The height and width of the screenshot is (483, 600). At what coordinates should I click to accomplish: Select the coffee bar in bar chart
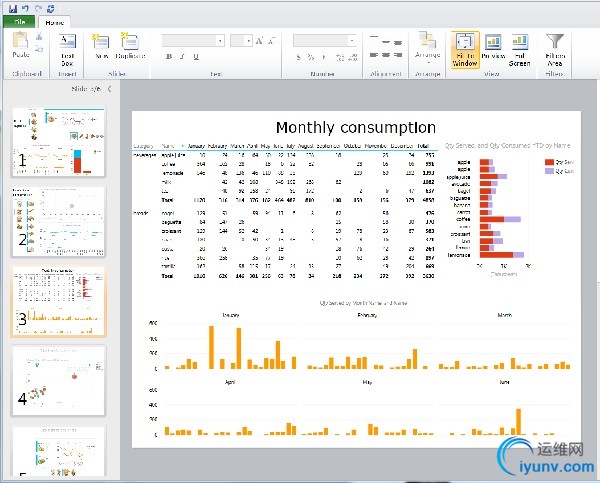[500, 219]
